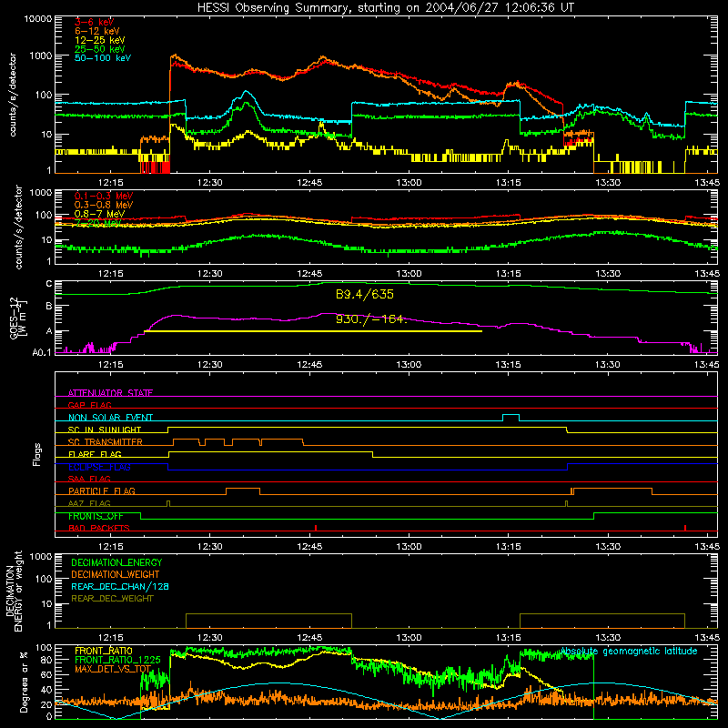
Task: Click the first BAD_PACKETS red tick near 12:45
Action: (316, 528)
